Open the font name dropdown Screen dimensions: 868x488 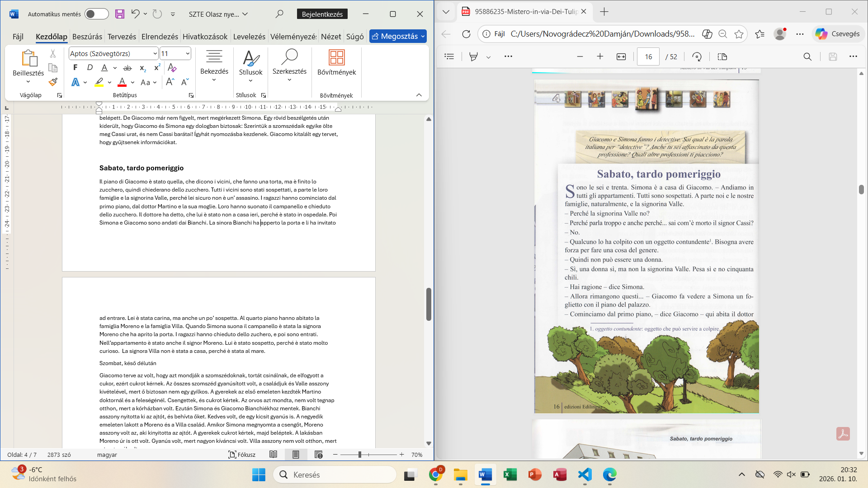(x=155, y=54)
